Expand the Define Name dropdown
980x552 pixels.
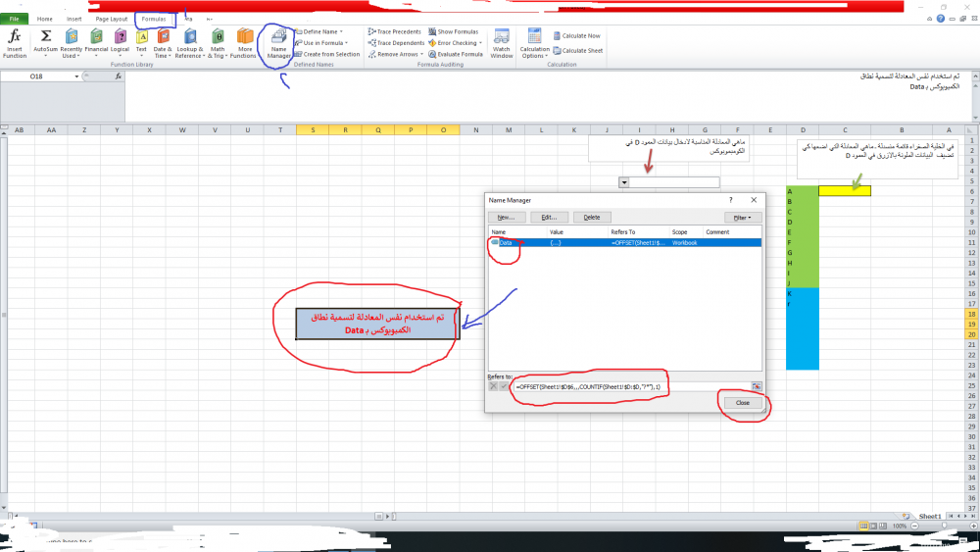[x=341, y=31]
